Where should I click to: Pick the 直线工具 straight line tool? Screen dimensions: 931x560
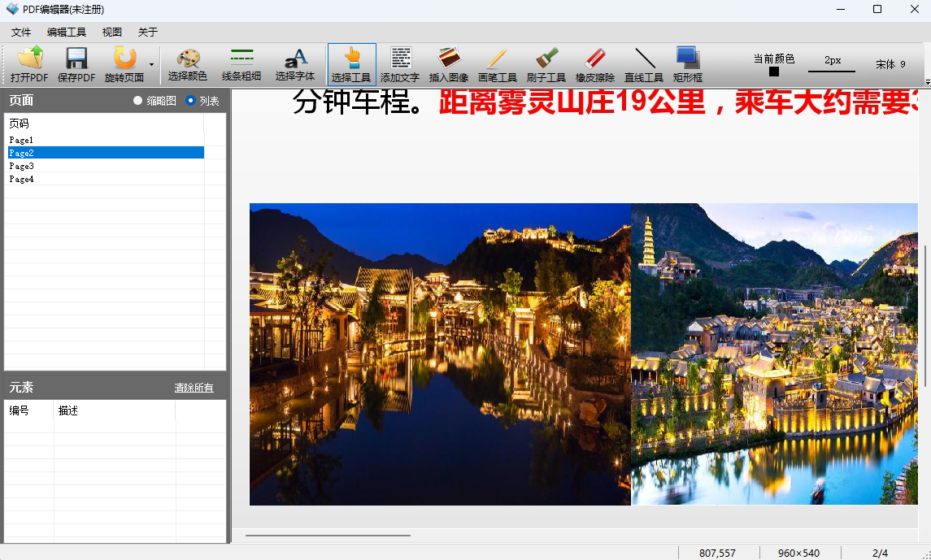pyautogui.click(x=643, y=64)
